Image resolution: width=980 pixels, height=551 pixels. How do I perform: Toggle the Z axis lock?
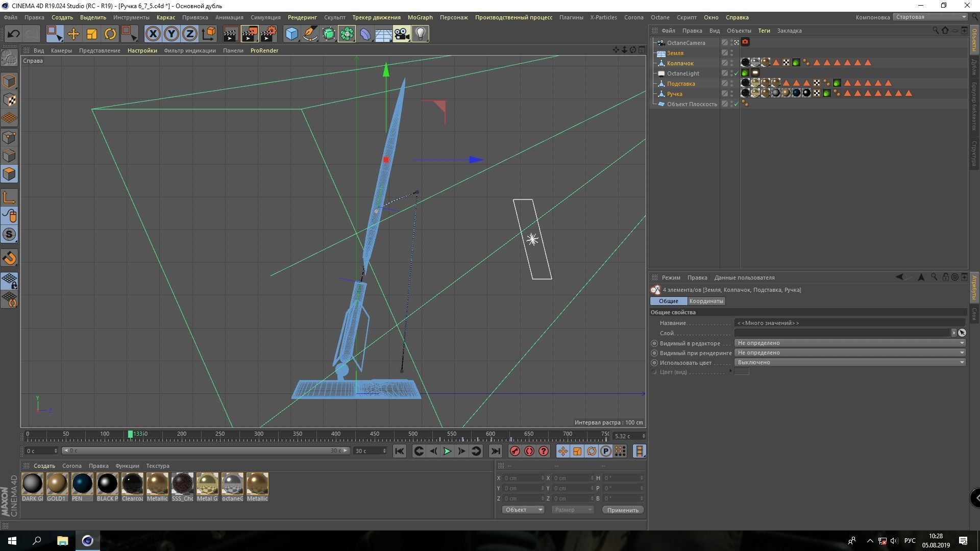[189, 34]
